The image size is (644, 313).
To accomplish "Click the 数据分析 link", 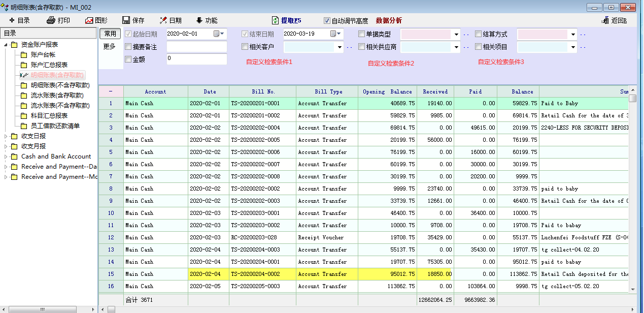I will tap(389, 21).
